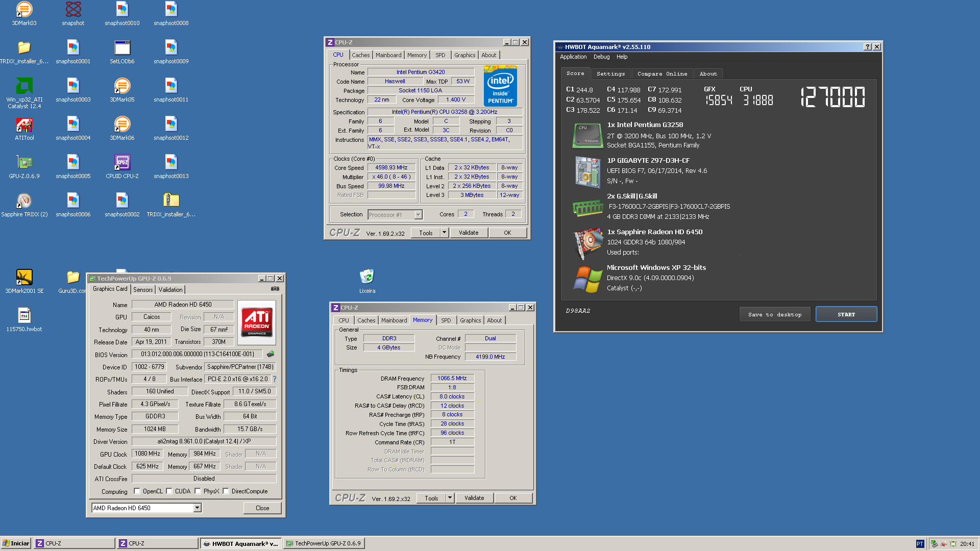Expand Tools dropdown arrow in CPU-Z Memory window
980x551 pixels.
point(450,498)
